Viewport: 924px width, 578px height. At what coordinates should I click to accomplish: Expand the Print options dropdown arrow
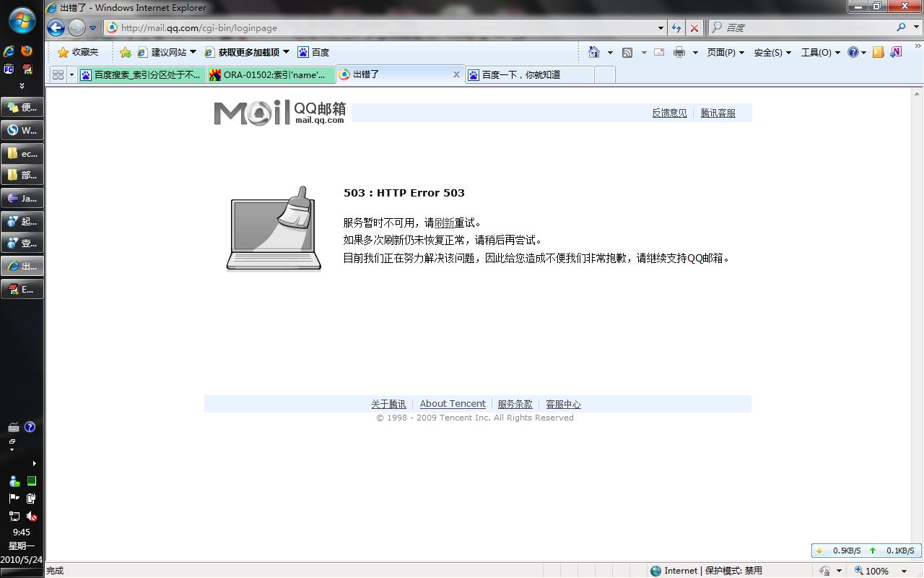pos(695,53)
